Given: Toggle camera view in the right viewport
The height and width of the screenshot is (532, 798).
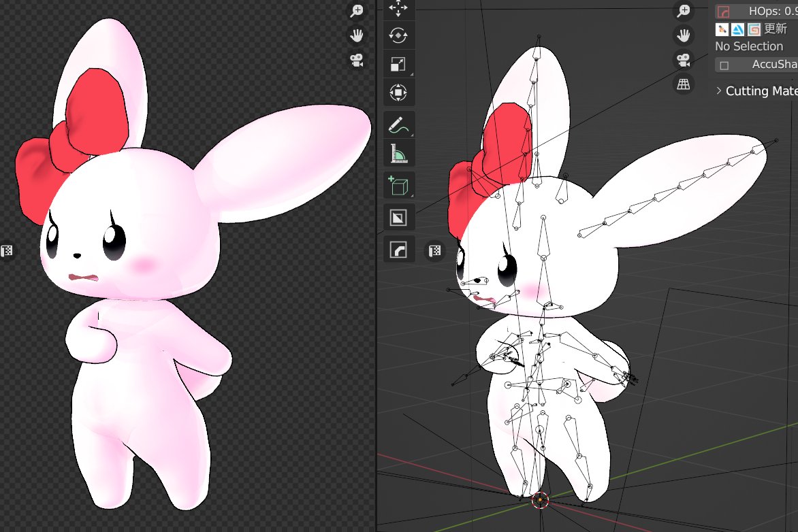Looking at the screenshot, I should tap(684, 60).
